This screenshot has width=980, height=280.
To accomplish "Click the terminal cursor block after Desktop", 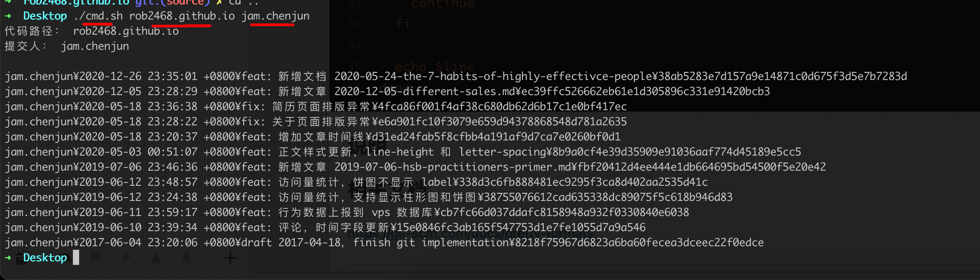I will click(76, 257).
